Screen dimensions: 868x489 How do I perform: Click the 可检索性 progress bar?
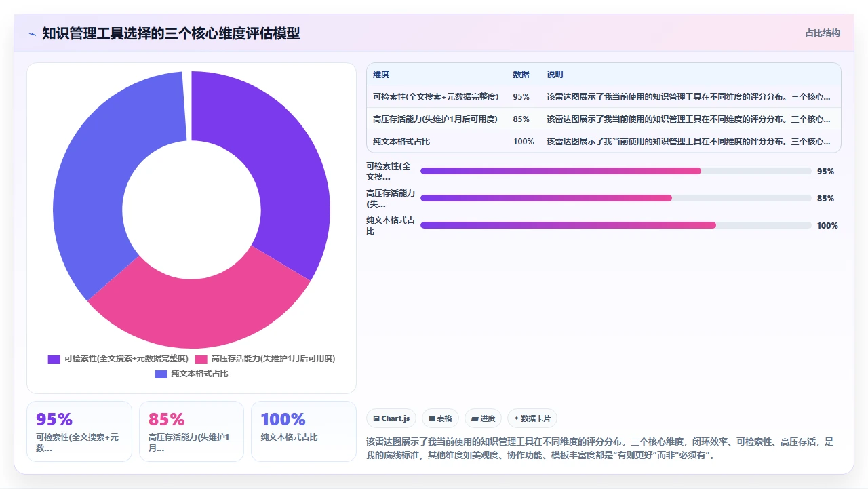click(x=616, y=171)
